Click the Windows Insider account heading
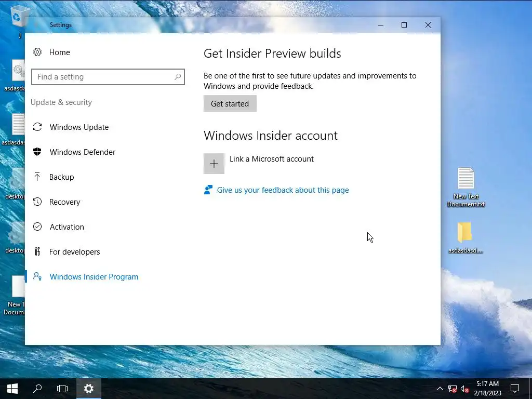 (x=270, y=136)
